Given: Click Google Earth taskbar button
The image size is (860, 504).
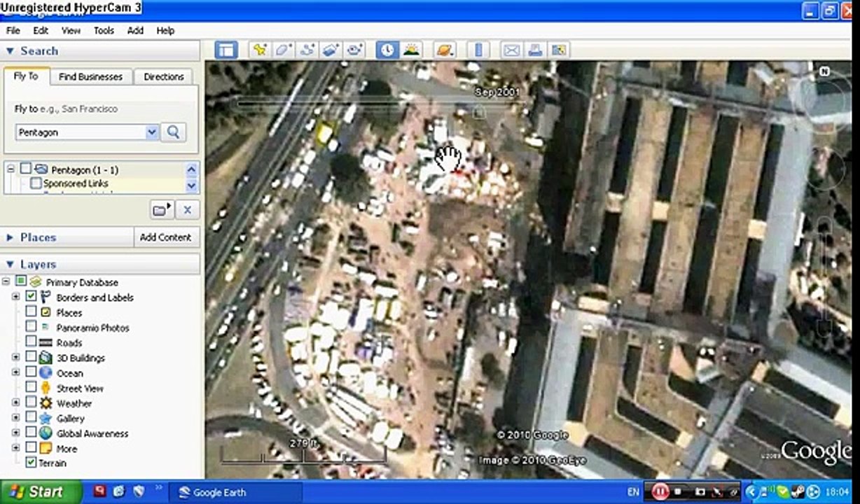Looking at the screenshot, I should pyautogui.click(x=236, y=492).
